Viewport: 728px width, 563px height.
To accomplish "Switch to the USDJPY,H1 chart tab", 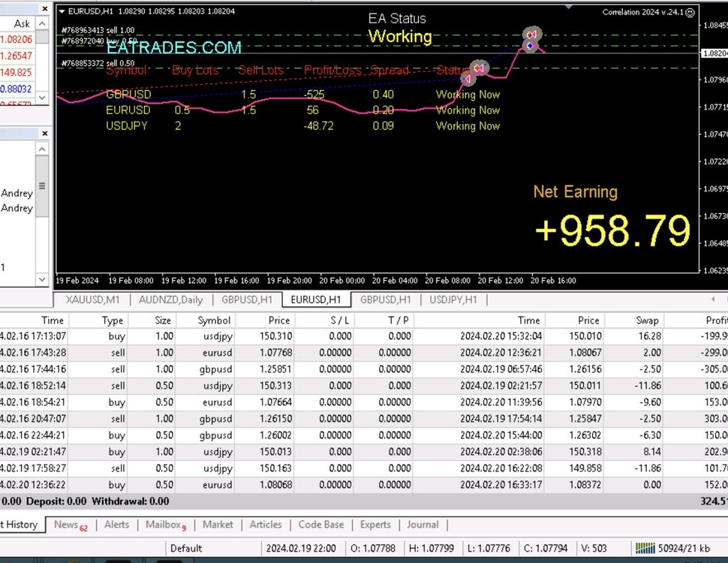I will [x=453, y=300].
